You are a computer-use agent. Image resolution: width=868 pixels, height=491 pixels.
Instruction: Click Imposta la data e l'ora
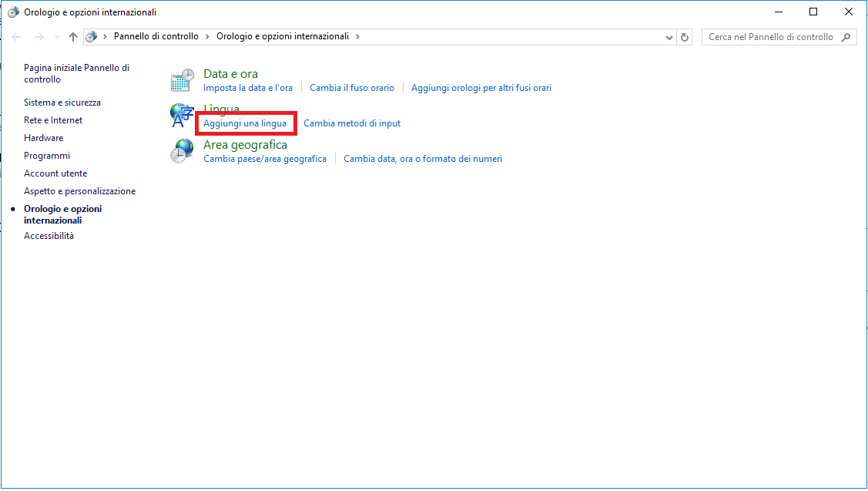point(247,88)
